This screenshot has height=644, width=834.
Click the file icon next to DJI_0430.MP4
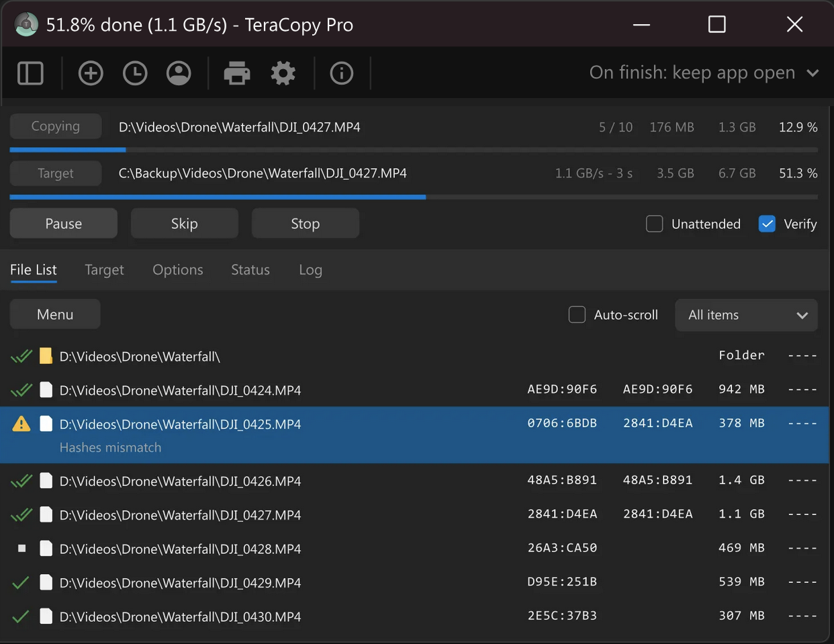click(46, 616)
